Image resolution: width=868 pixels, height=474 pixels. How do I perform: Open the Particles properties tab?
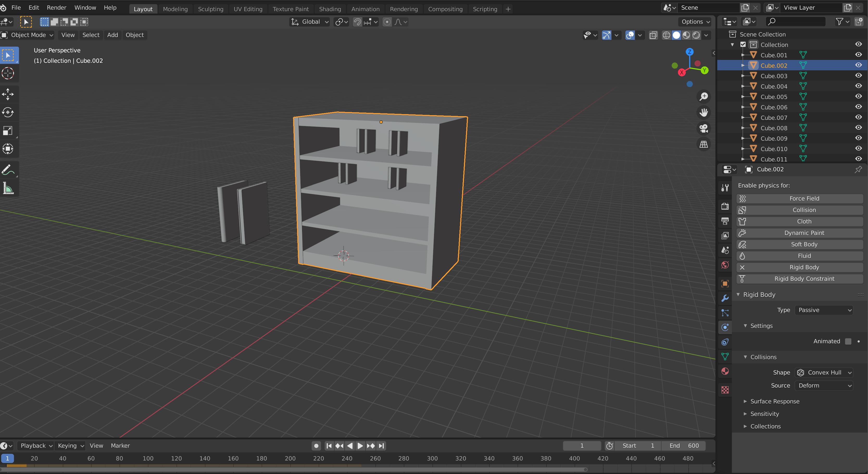pyautogui.click(x=725, y=313)
